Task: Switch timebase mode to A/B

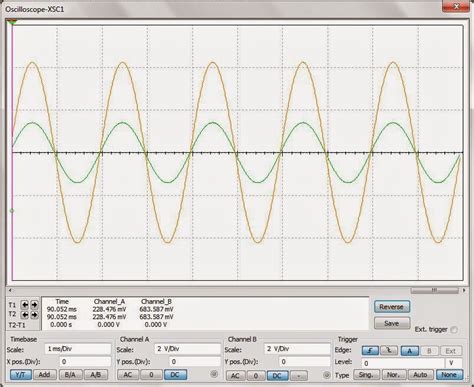Action: point(96,375)
